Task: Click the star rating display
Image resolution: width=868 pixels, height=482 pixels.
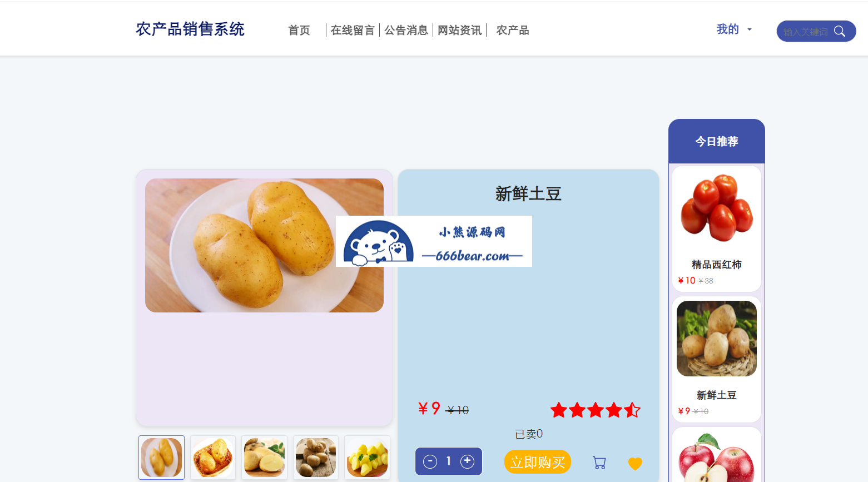Action: (596, 410)
